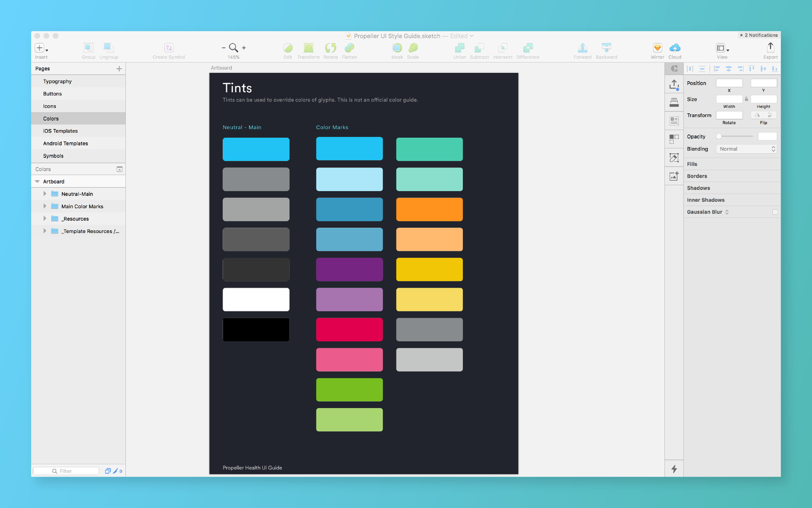Zoom in with the plus button

click(x=244, y=48)
